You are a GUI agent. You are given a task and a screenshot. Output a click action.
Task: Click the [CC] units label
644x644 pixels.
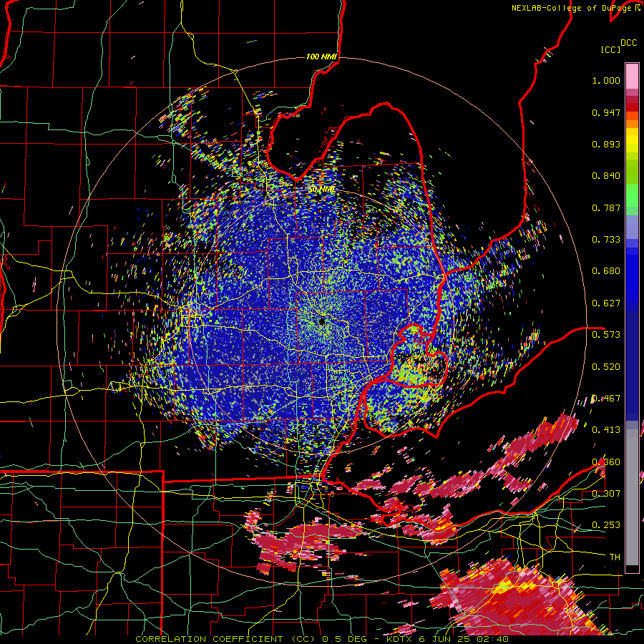click(611, 49)
